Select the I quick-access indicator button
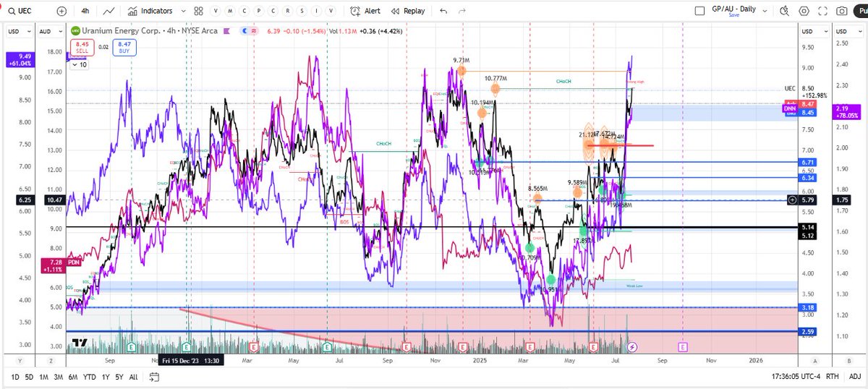 [x=315, y=11]
